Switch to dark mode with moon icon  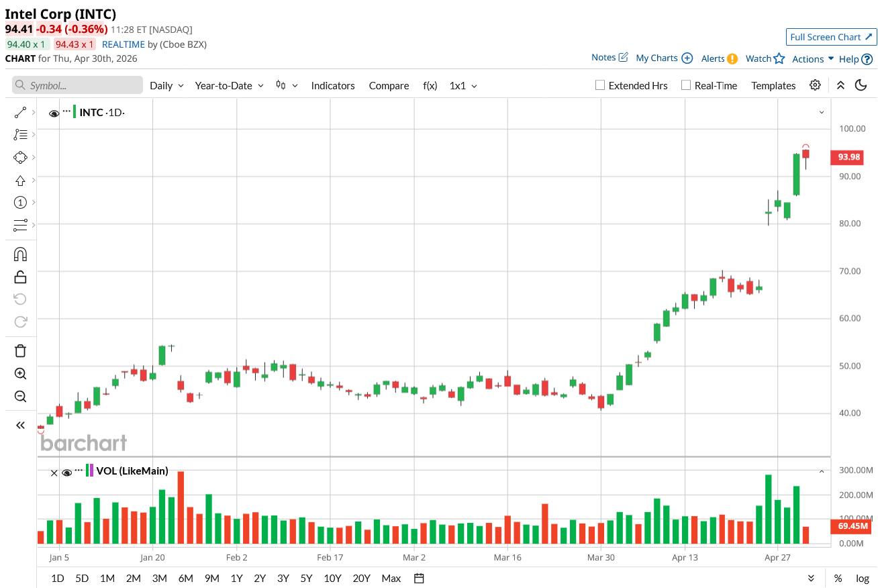861,85
